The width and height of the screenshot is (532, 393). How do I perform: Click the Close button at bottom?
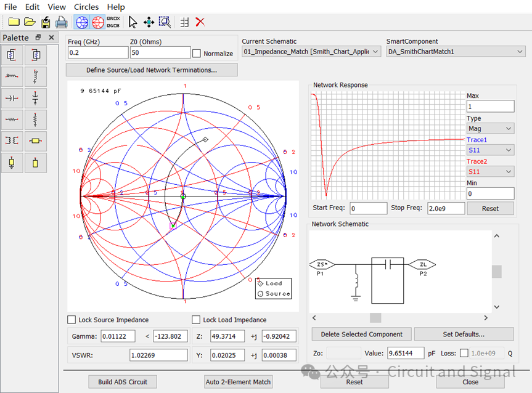pos(470,382)
